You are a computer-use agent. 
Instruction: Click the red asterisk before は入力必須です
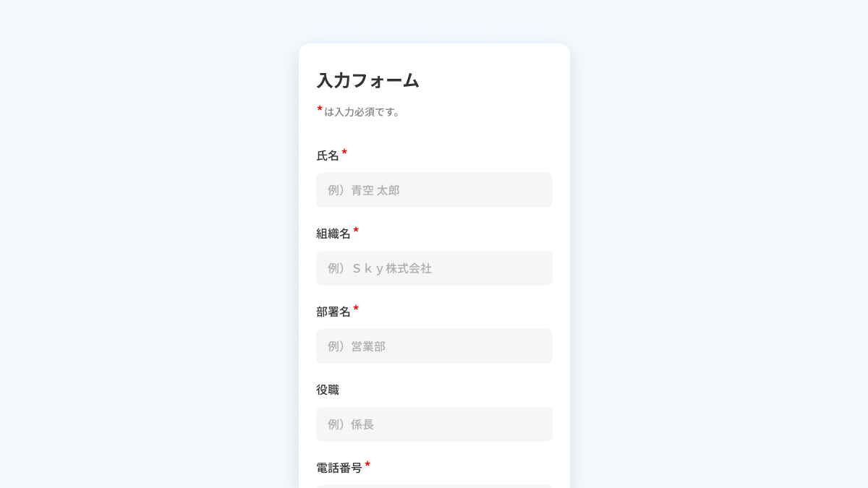tap(320, 109)
